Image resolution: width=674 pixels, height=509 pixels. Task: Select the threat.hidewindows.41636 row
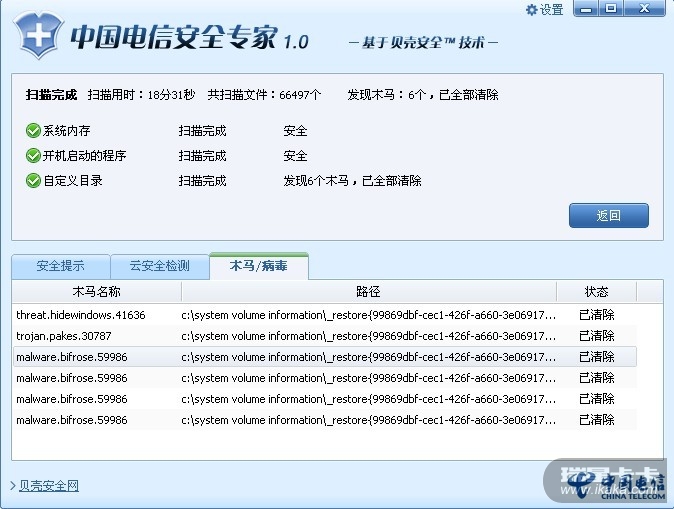tap(325, 315)
